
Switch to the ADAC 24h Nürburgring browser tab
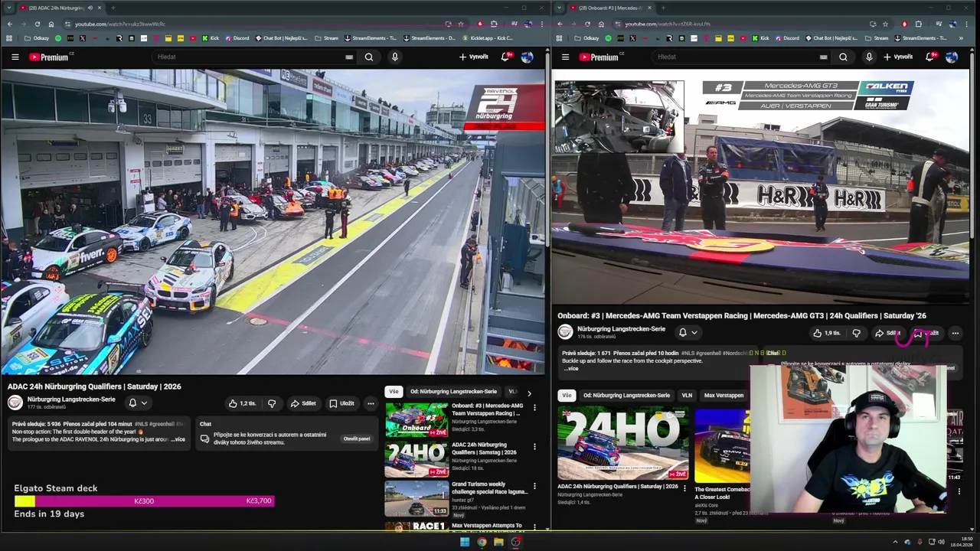pyautogui.click(x=57, y=8)
